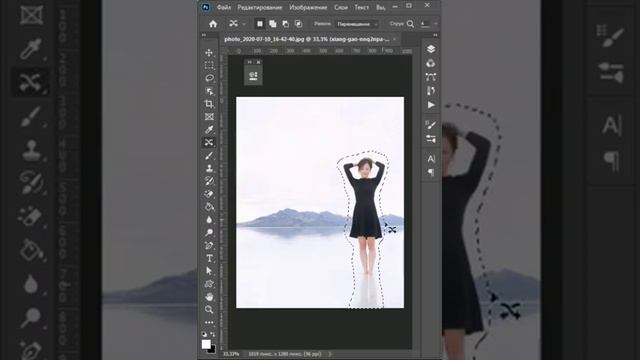The height and width of the screenshot is (360, 640).
Task: Choose Intersect with Selection mode
Action: [x=299, y=24]
